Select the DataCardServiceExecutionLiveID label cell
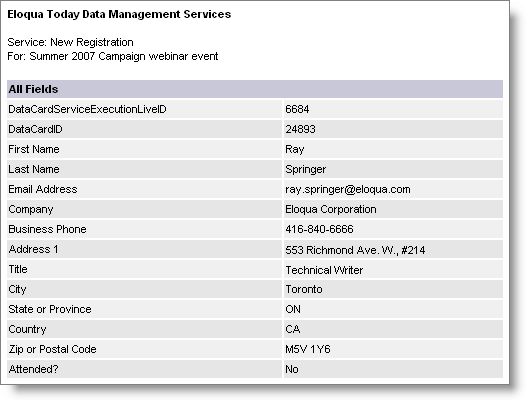Viewport: 526px width, 400px height. click(144, 109)
